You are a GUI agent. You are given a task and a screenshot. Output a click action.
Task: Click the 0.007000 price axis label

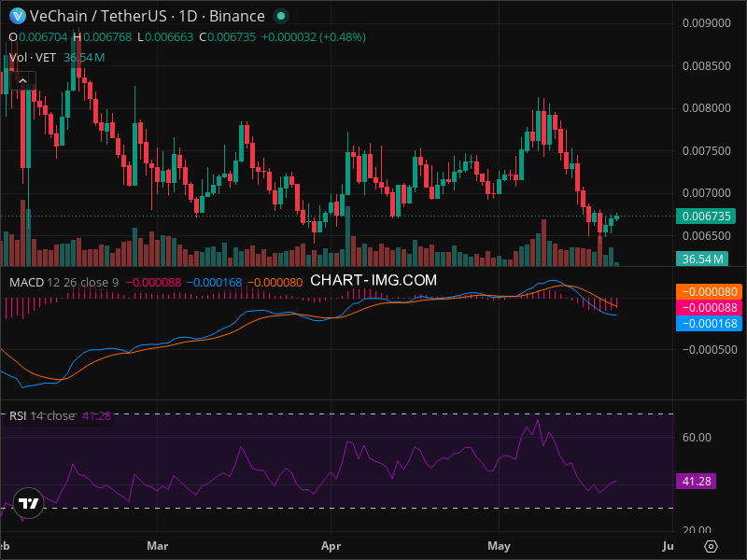coord(706,193)
